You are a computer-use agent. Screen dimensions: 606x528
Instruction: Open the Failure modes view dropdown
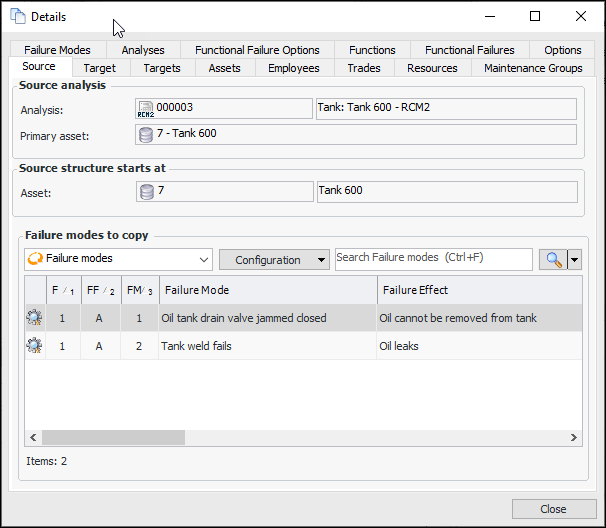(x=204, y=259)
